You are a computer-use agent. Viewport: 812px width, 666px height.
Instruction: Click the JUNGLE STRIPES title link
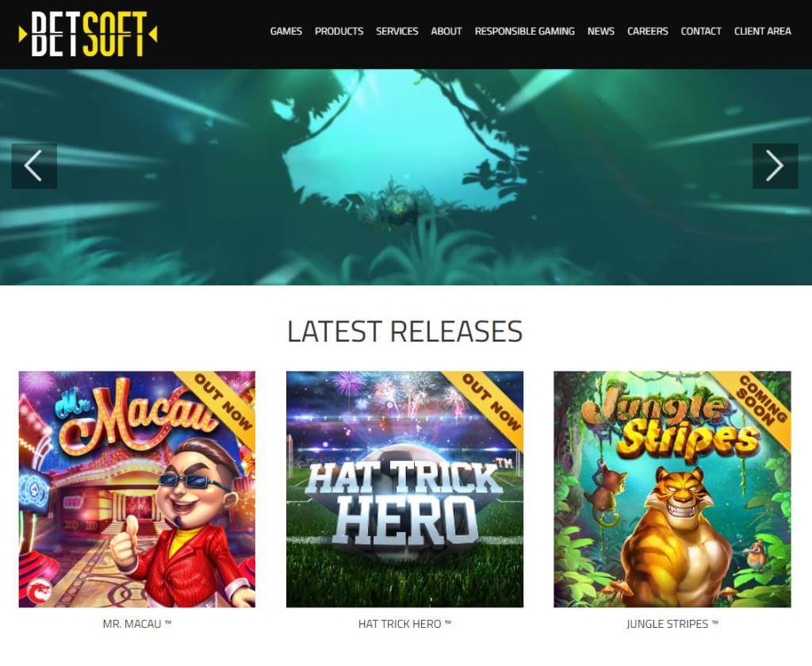672,624
